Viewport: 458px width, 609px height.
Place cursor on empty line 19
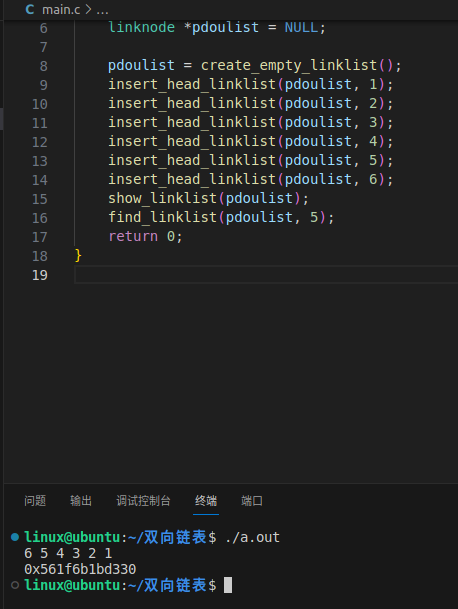click(x=266, y=275)
